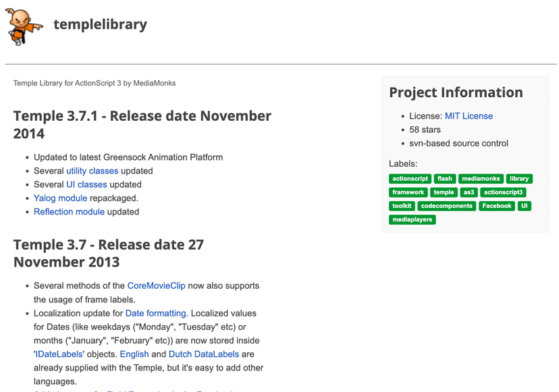Go to the Date formatting link
Viewport: 559px width, 392px height.
(x=155, y=313)
